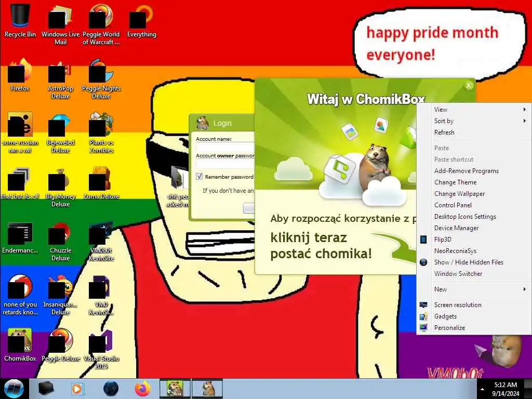Open Device Manager from context menu
The width and height of the screenshot is (532, 399).
[x=474, y=228]
